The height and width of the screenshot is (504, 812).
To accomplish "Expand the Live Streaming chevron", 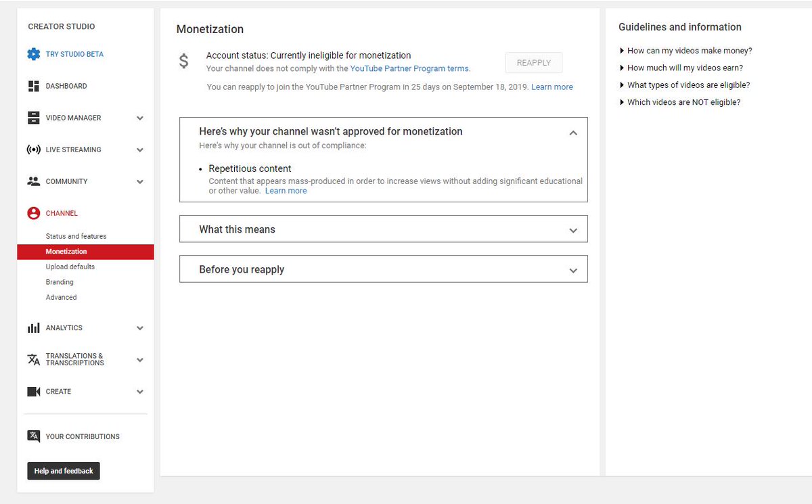I will pyautogui.click(x=140, y=150).
